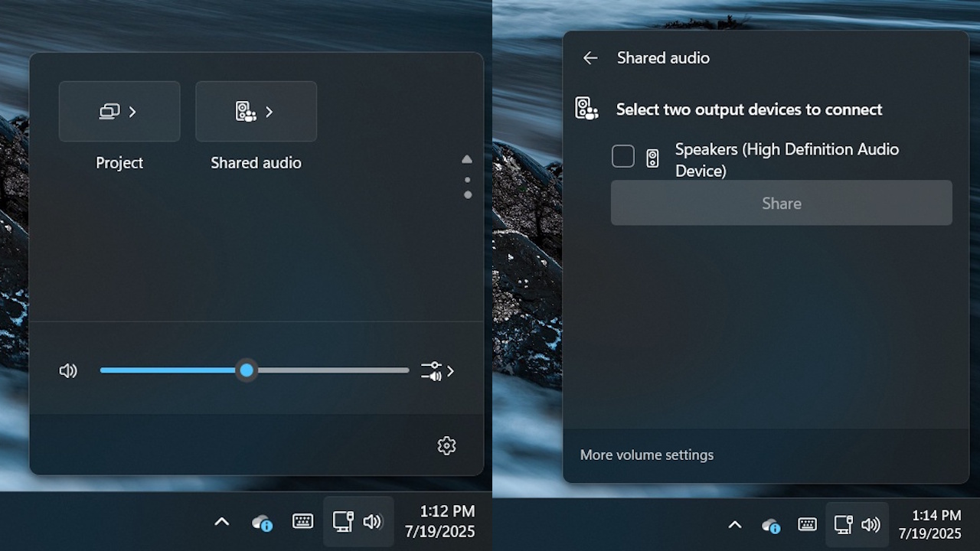Viewport: 980px width, 551px height.
Task: Click the touch keyboard icon in taskbar
Action: tap(302, 521)
